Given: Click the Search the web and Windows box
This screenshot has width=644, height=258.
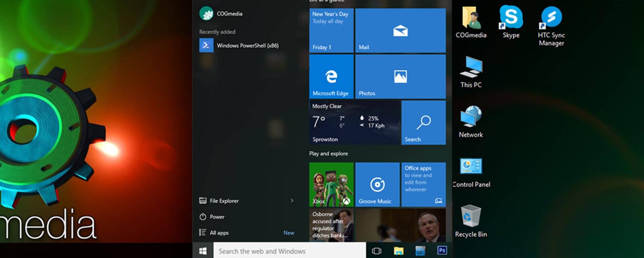Looking at the screenshot, I should (289, 251).
